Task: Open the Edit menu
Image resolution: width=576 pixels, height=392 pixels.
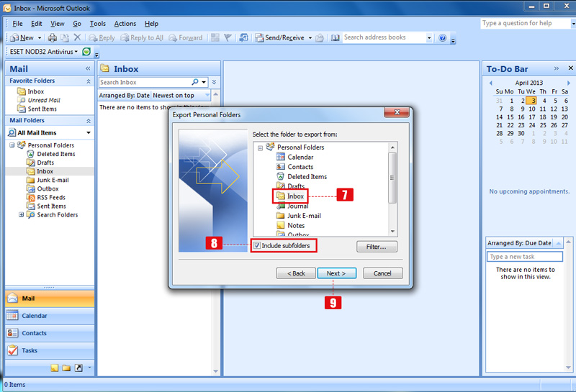Action: pyautogui.click(x=37, y=24)
